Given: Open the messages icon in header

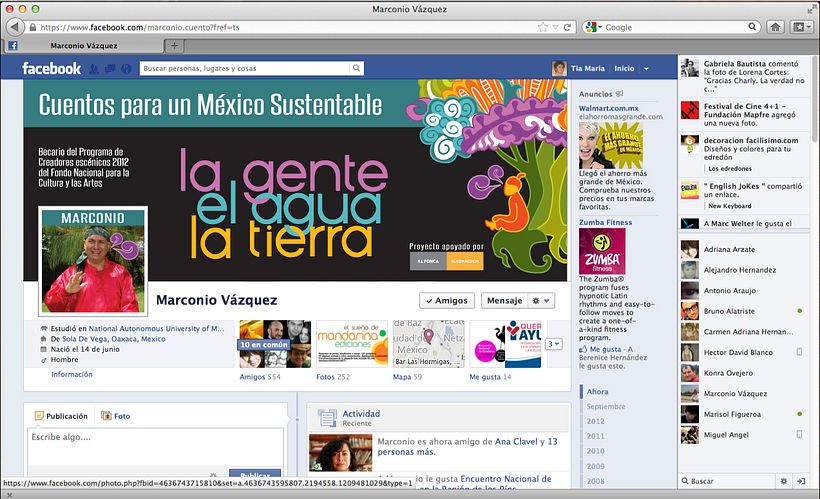Looking at the screenshot, I should click(x=110, y=69).
